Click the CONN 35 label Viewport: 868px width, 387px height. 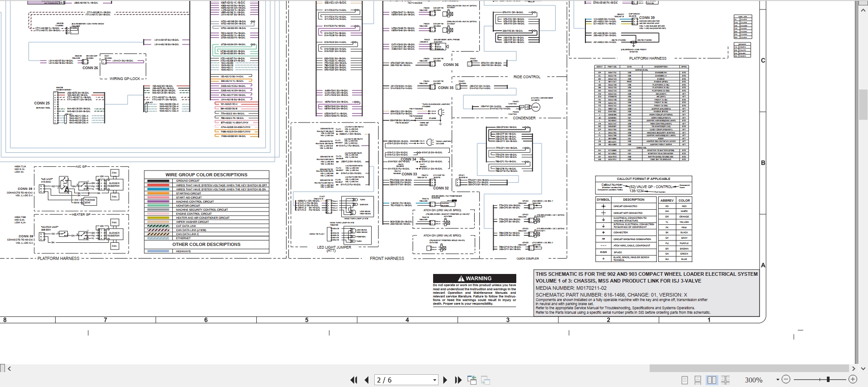click(x=446, y=88)
